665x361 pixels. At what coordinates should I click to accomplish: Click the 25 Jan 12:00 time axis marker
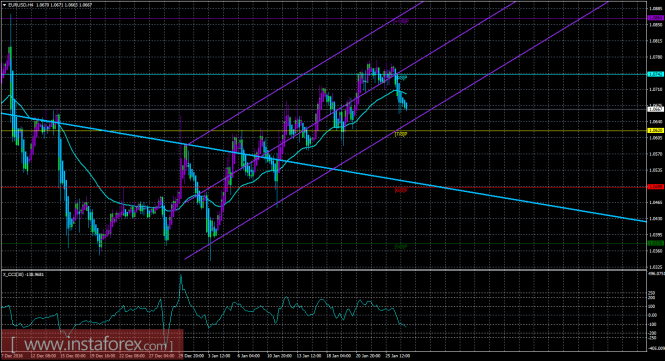tap(398, 356)
